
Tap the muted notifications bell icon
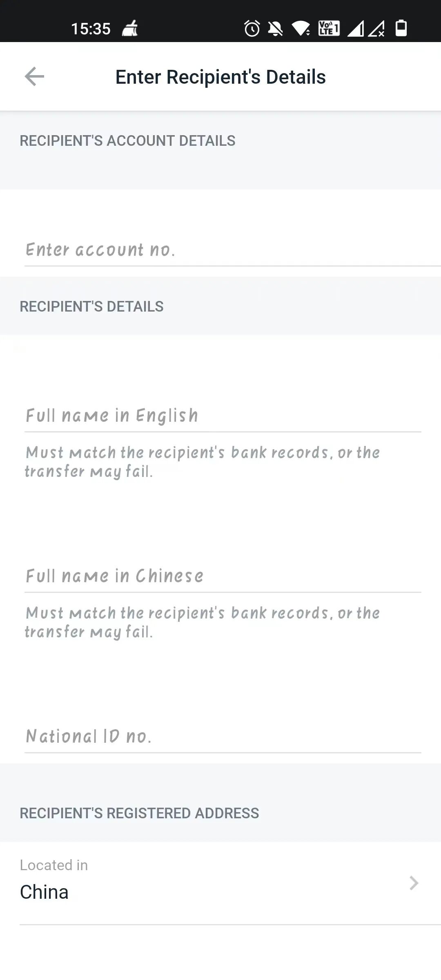point(276,29)
